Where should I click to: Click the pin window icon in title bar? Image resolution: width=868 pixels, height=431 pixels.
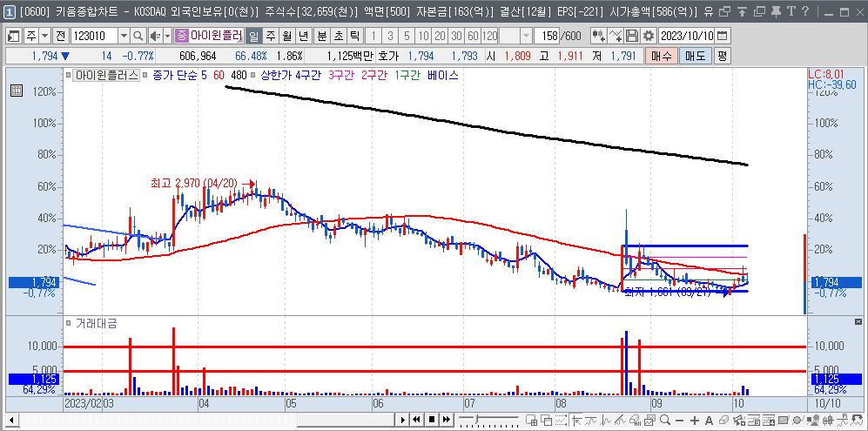[777, 11]
